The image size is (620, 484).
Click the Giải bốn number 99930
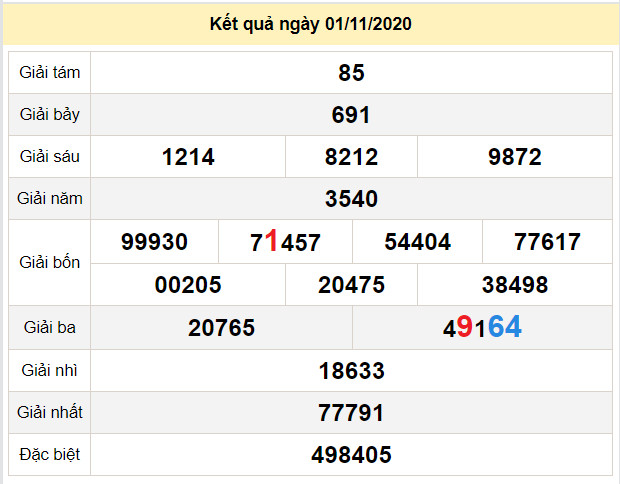154,242
